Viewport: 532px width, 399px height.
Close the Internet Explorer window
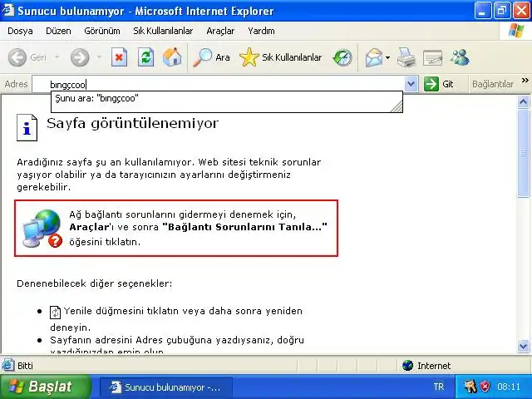tap(522, 11)
